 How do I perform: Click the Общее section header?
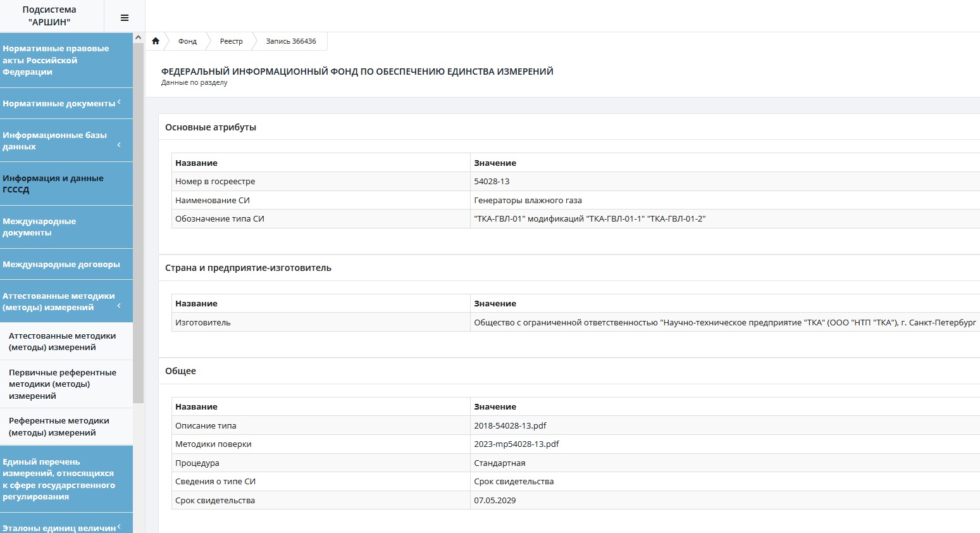180,371
